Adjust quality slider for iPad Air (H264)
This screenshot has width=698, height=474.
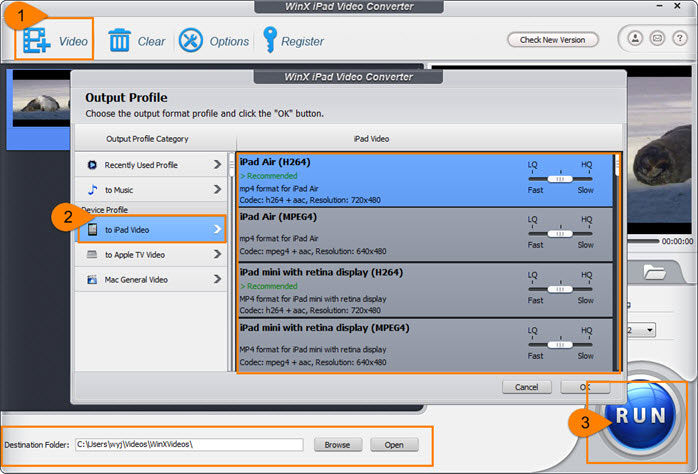pos(560,179)
